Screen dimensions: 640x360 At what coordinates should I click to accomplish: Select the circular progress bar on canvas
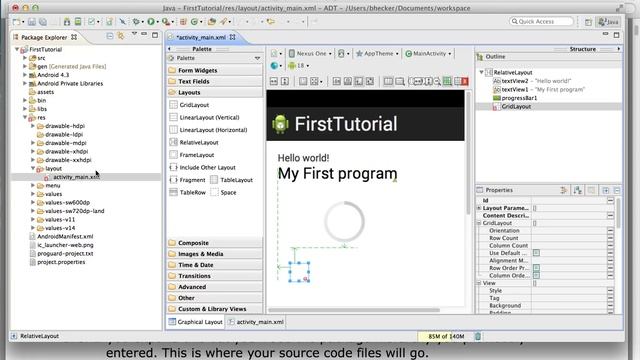344,222
